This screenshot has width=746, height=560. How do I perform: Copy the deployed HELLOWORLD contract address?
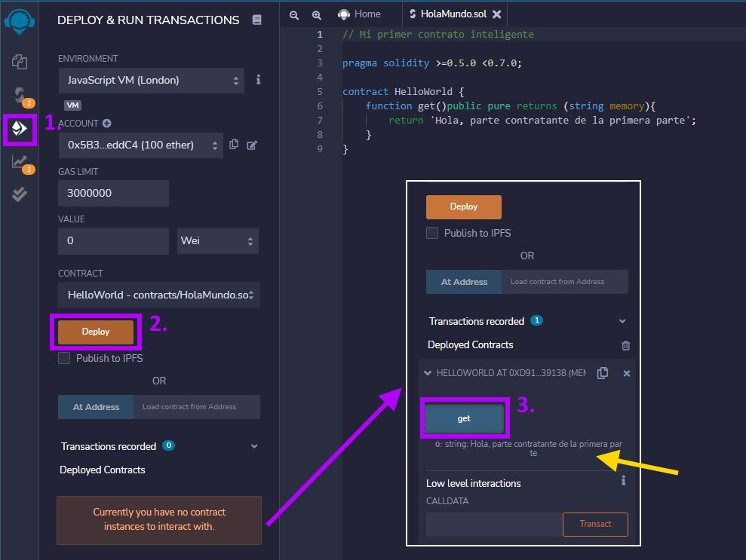point(601,372)
